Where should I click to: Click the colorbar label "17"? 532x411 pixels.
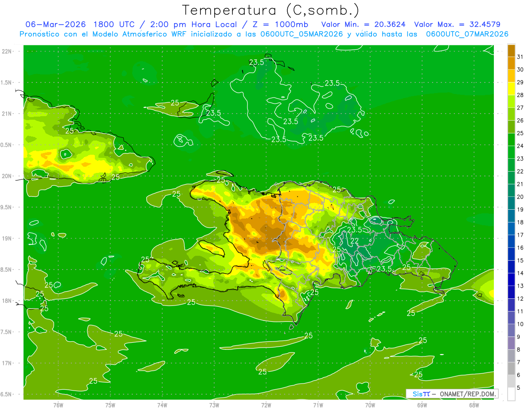point(520,235)
